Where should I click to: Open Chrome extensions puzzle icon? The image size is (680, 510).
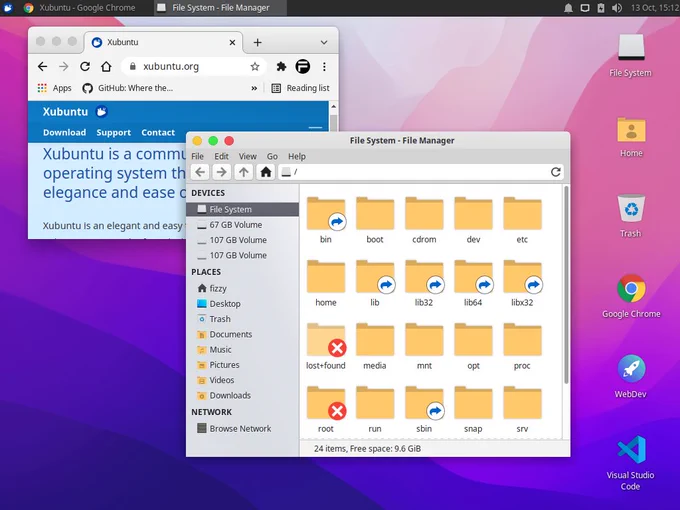(x=281, y=66)
